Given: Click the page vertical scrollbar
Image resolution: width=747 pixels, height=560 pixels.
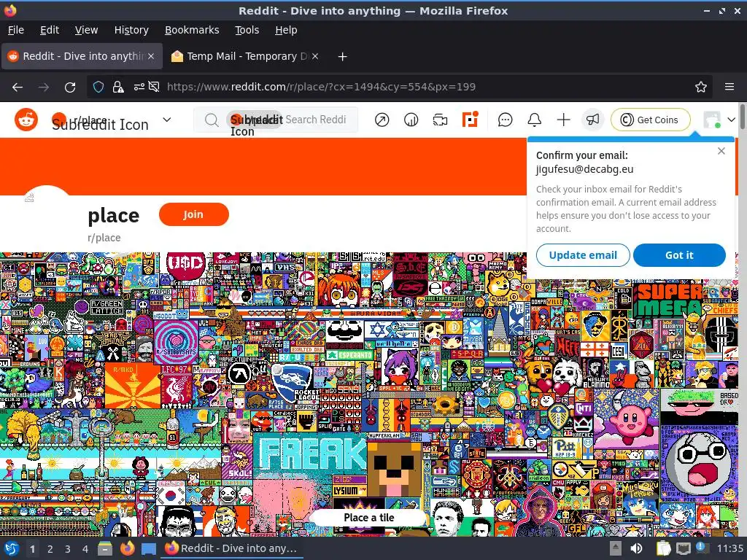Looking at the screenshot, I should [x=743, y=116].
